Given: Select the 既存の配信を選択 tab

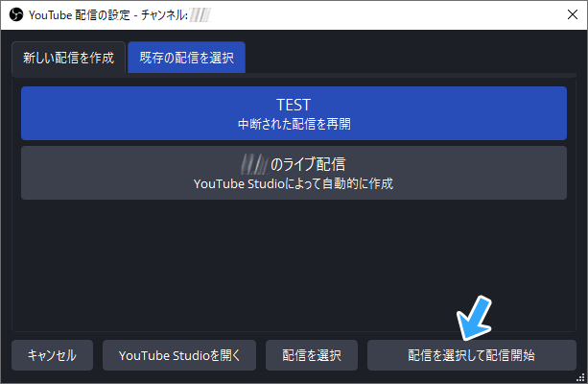Looking at the screenshot, I should click(x=186, y=58).
